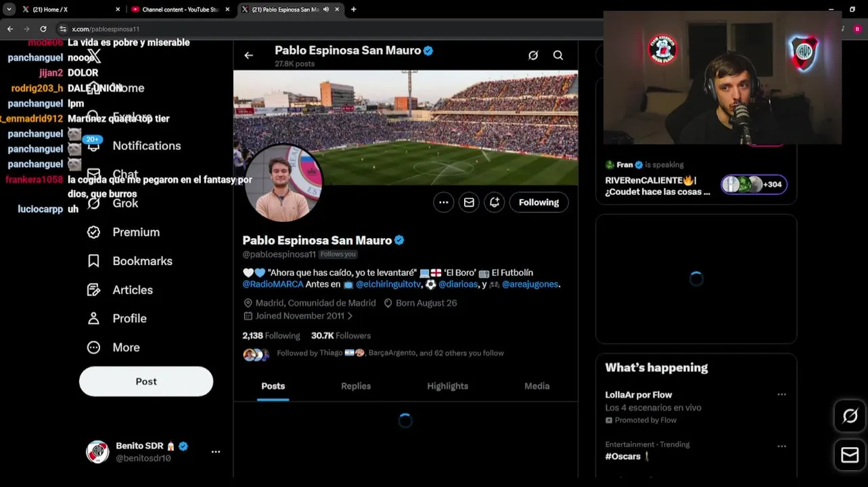
Task: Click the '27.8K posts' count
Action: [294, 64]
